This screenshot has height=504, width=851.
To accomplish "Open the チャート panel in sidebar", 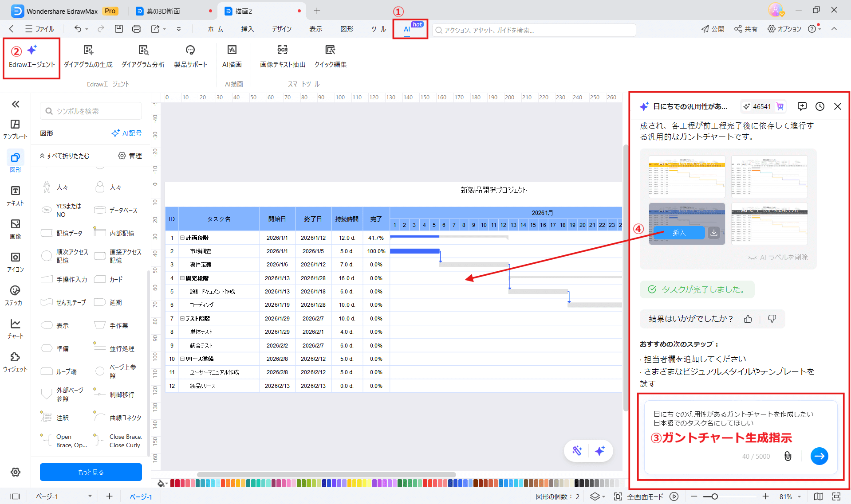I will point(15,329).
